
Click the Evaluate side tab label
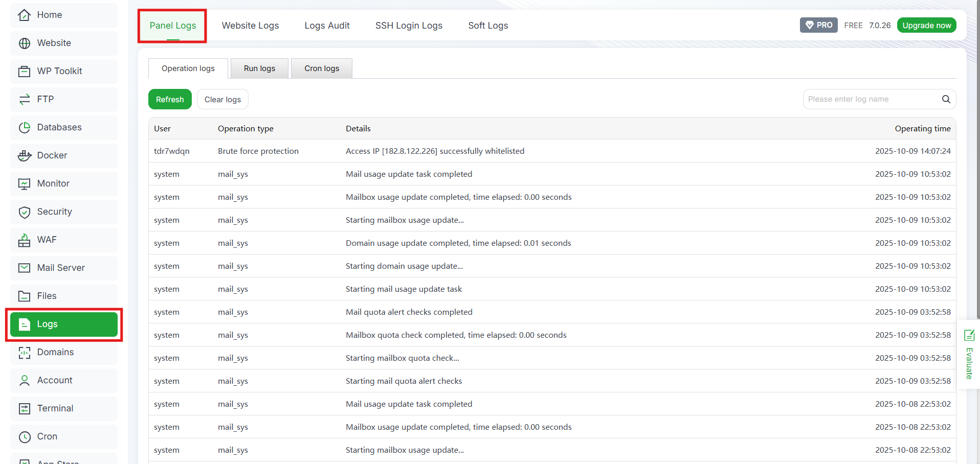click(969, 363)
